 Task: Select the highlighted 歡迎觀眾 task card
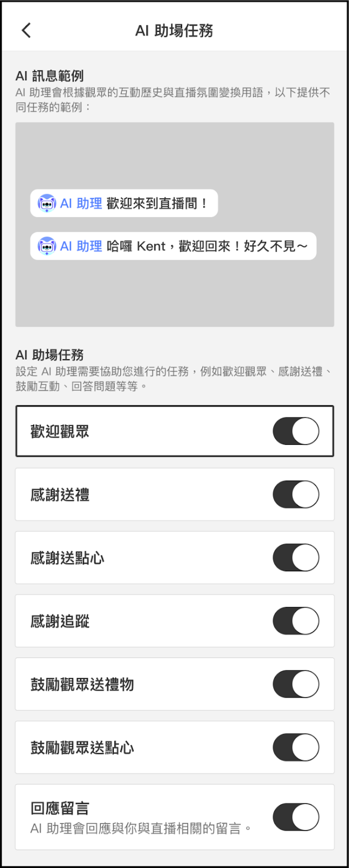click(x=108, y=430)
